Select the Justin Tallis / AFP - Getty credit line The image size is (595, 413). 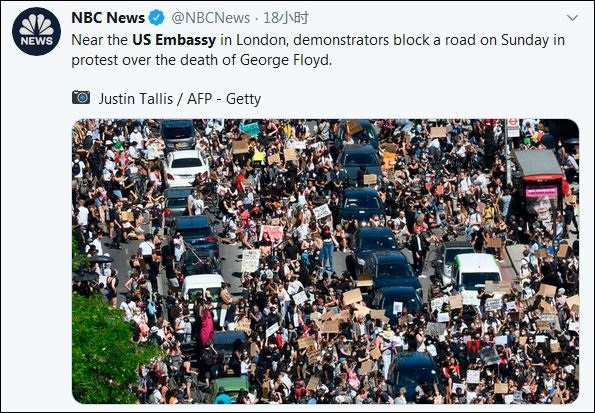tap(180, 99)
